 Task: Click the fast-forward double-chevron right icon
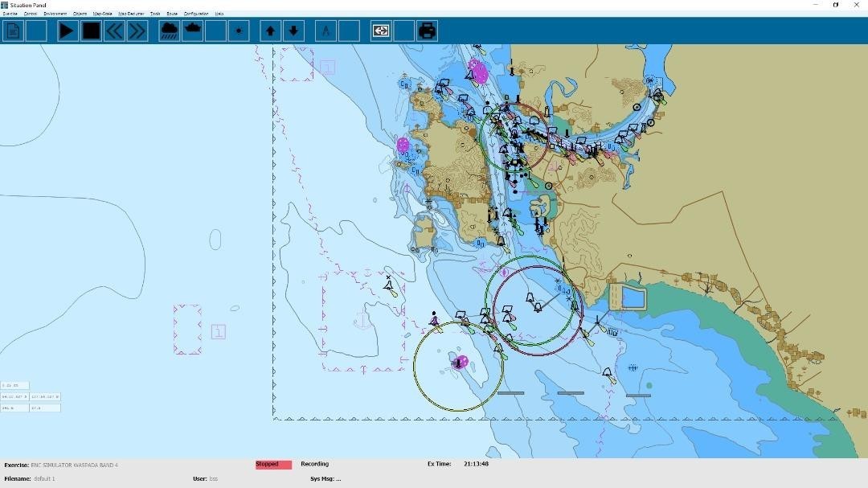137,31
